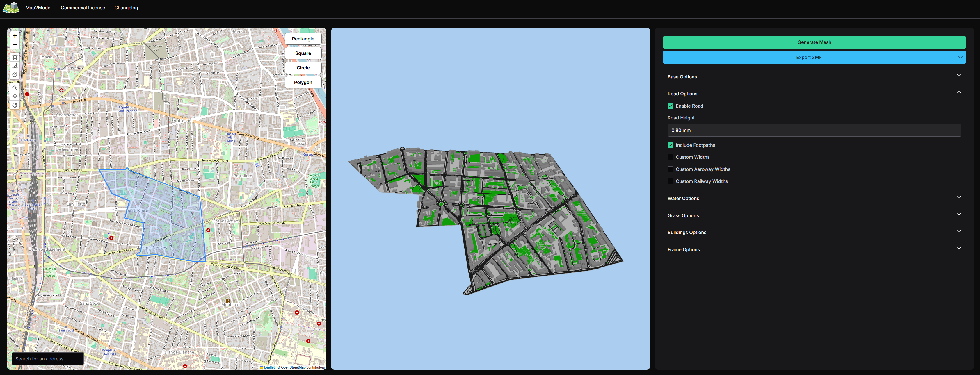Activate the edit vertices tool icon
This screenshot has height=375, width=980.
coord(15,87)
